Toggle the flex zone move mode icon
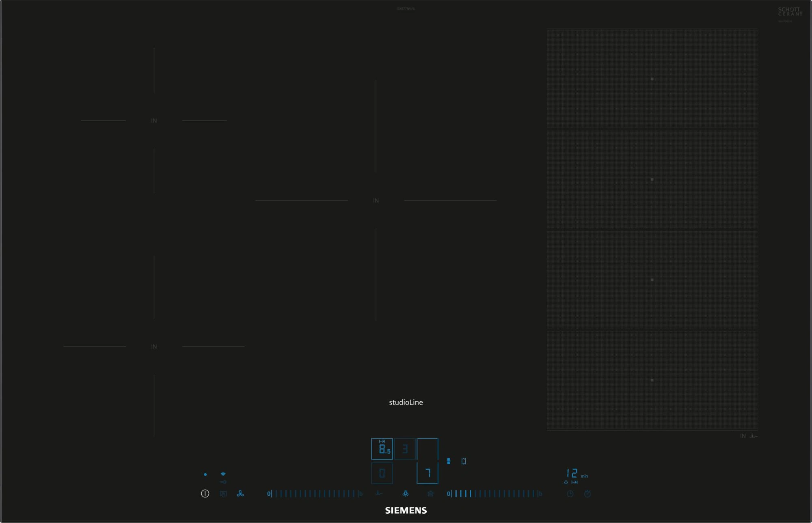812x523 pixels. coord(464,461)
